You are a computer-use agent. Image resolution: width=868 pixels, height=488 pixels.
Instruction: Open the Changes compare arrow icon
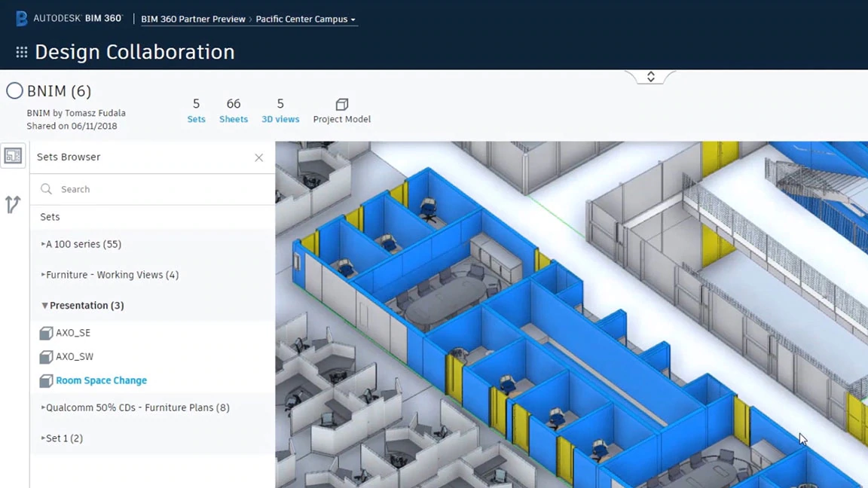[x=13, y=204]
